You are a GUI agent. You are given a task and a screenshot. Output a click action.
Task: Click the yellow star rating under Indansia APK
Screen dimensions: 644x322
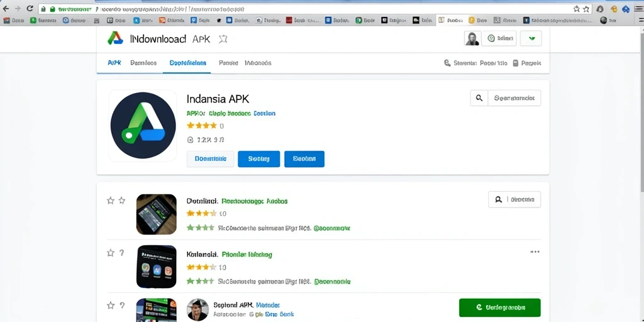coord(202,126)
